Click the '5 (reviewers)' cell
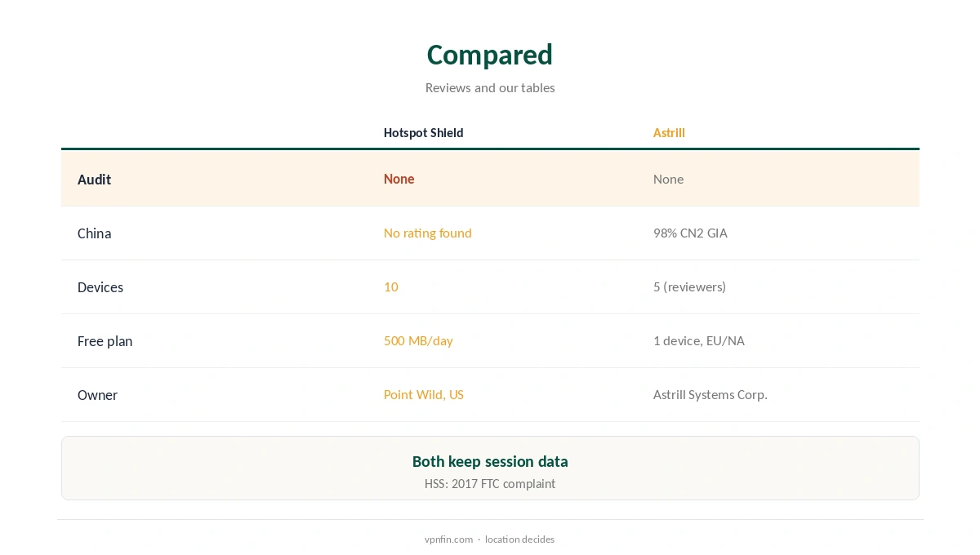The image size is (980, 555). click(689, 286)
